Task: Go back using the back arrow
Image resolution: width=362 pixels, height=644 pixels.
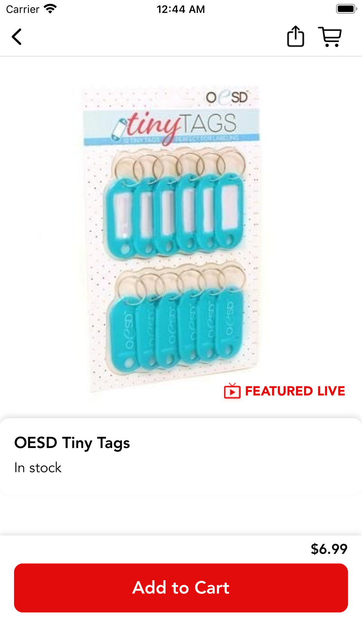Action: 17,37
